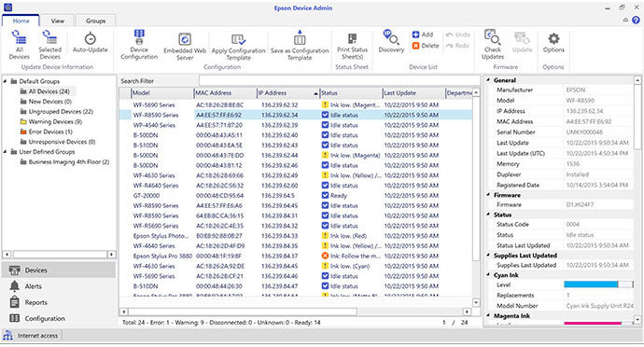Screen dimensions: 644x347
Task: Click WF-R4640 Series idle status checkmark
Action: pos(325,186)
